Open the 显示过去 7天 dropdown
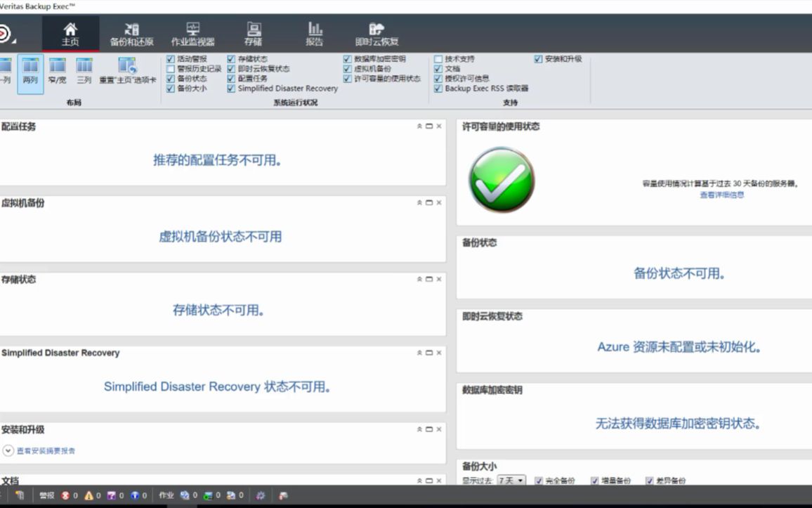This screenshot has height=508, width=812. 511,481
